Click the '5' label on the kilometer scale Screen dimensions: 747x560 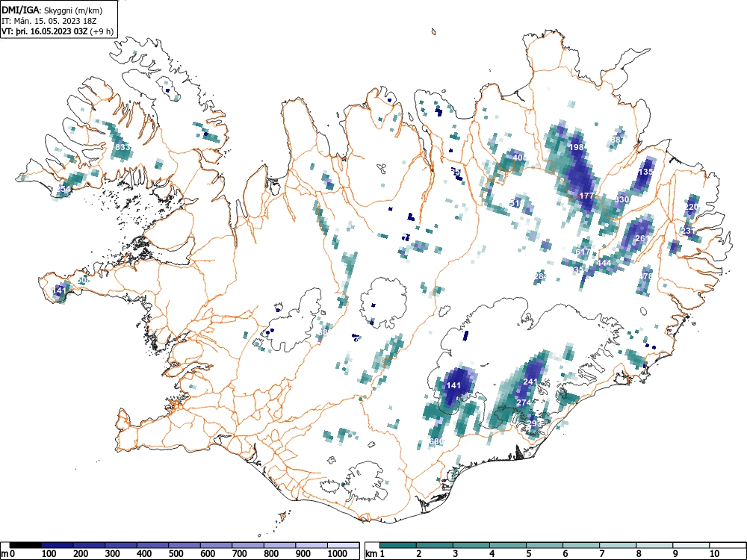coord(528,554)
